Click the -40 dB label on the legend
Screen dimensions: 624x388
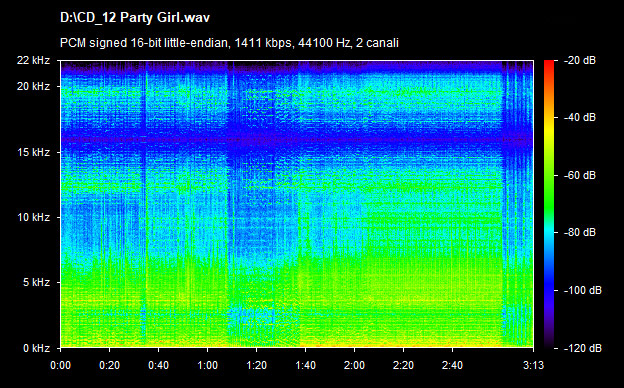tap(579, 117)
